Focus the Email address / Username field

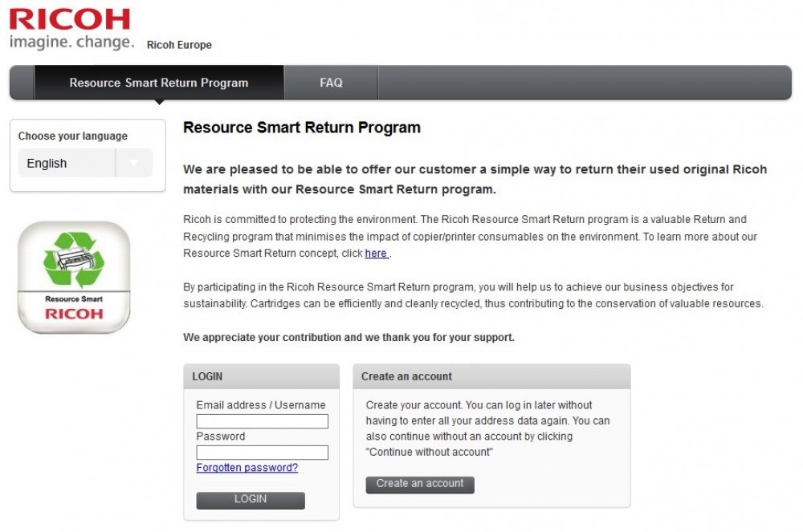coord(263,421)
